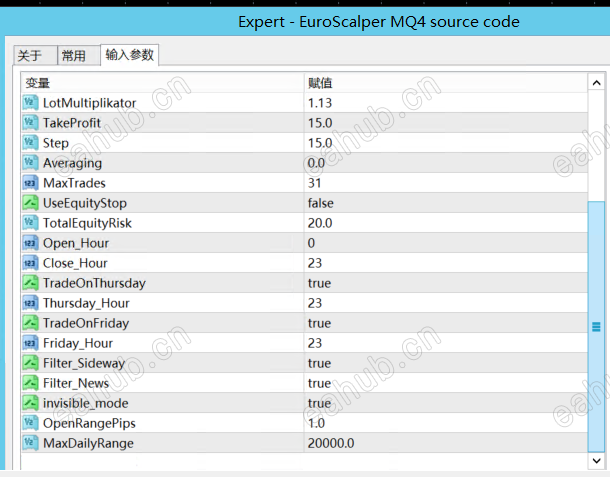Select the MaxTrades value 31

[x=314, y=183]
